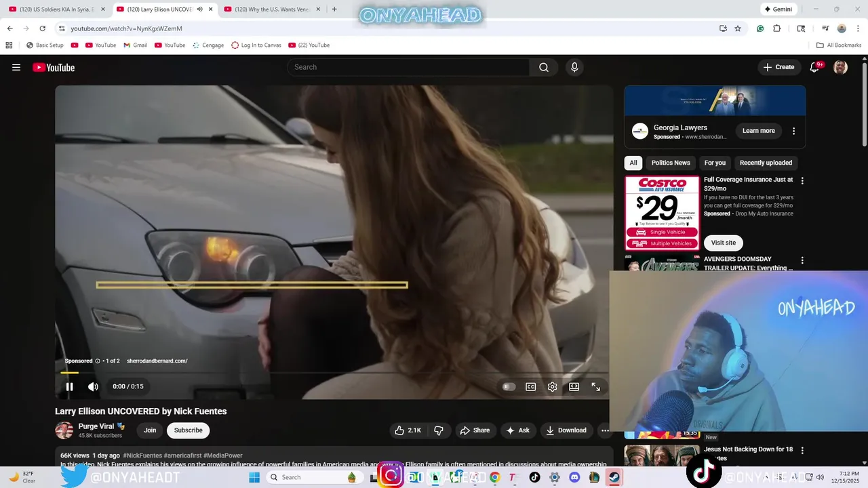Open the Gmail bookmark
This screenshot has width=868, height=488.
pyautogui.click(x=135, y=45)
